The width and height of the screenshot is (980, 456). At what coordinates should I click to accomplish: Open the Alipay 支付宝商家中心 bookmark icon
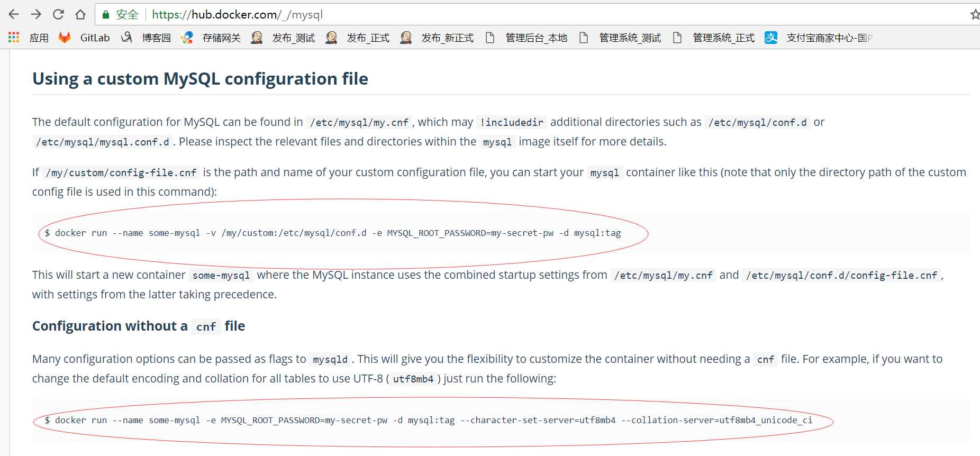pos(771,38)
